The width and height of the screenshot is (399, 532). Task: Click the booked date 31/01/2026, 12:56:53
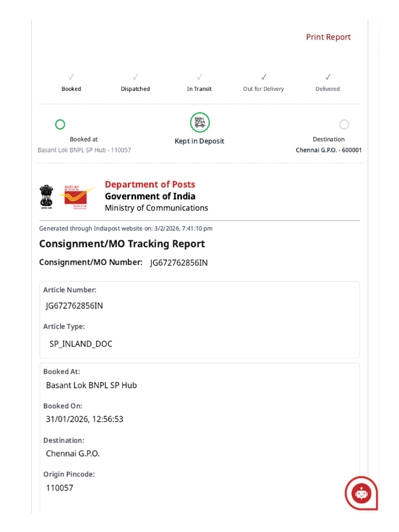pyautogui.click(x=85, y=419)
